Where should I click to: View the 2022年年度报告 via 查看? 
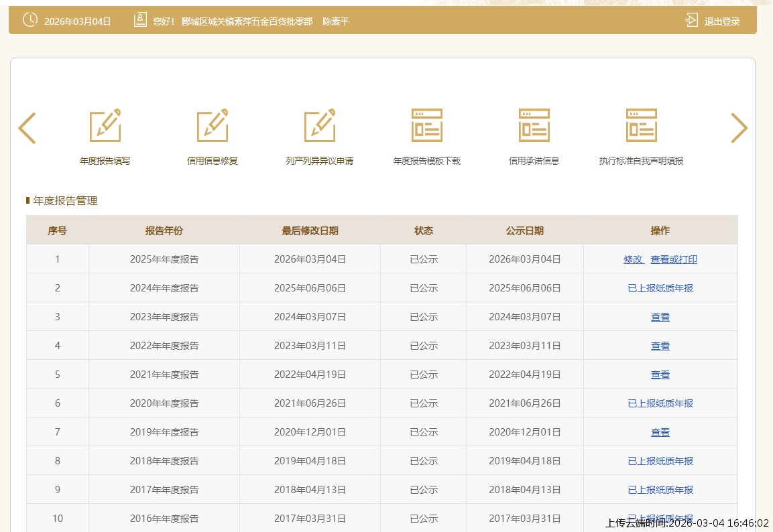(660, 346)
